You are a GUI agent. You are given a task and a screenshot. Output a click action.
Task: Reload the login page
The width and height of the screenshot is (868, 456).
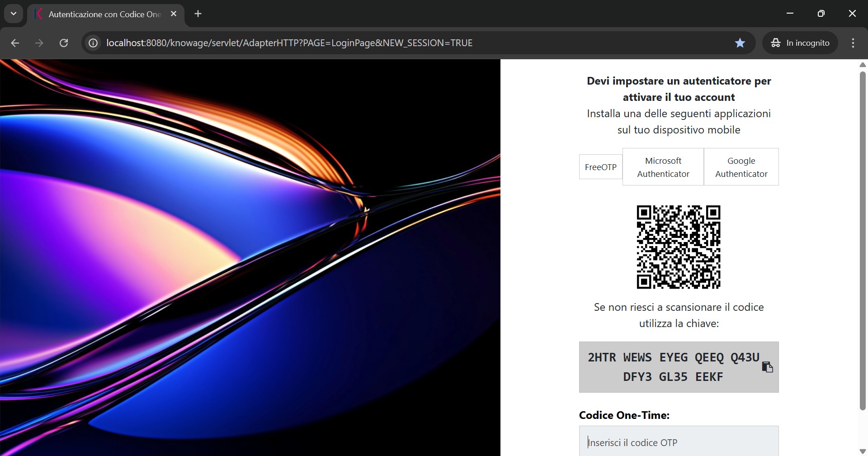[64, 43]
